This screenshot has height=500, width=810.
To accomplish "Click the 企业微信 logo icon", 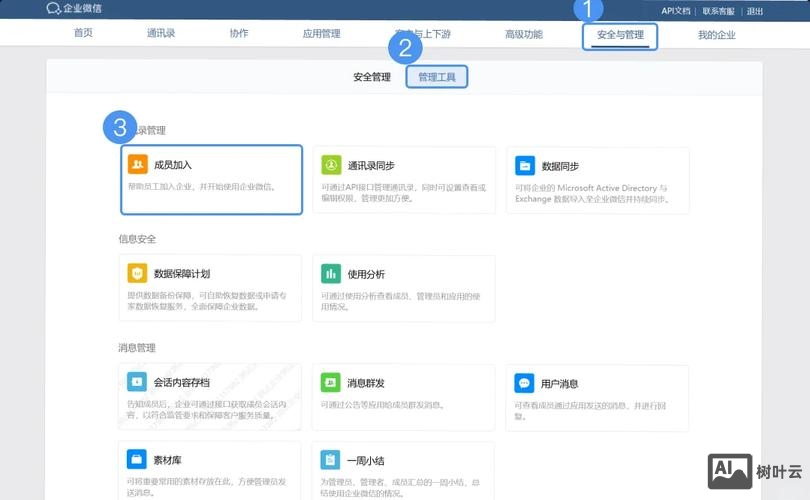I will [53, 8].
